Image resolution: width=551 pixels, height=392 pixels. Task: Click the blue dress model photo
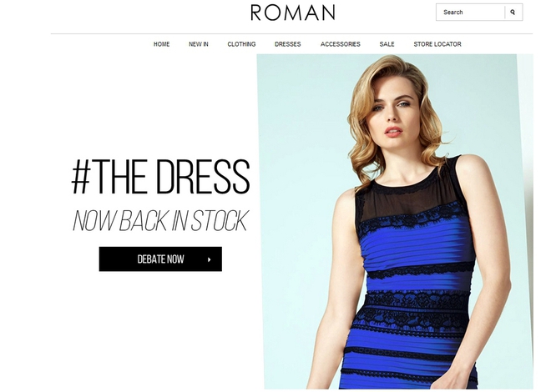click(395, 222)
